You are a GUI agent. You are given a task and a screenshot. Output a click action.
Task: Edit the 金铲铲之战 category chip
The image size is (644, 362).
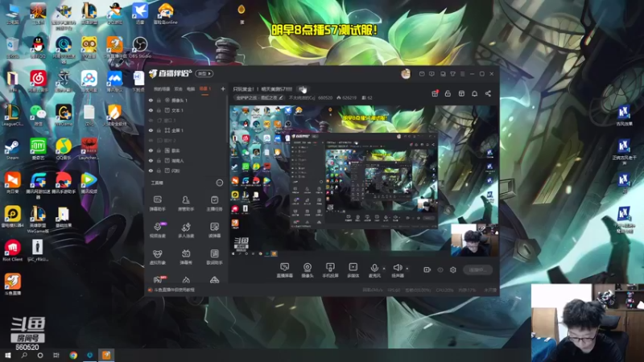tap(258, 97)
